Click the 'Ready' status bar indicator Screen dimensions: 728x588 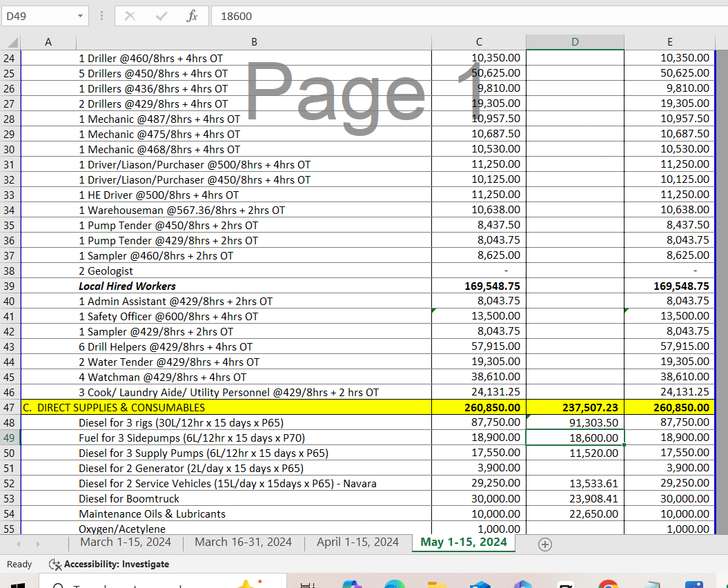tap(19, 565)
